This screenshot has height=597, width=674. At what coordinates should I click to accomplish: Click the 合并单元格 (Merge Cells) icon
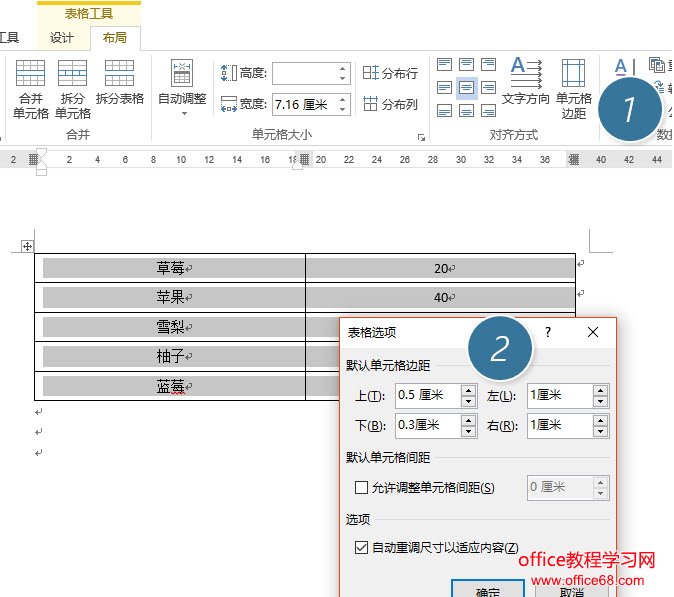click(30, 73)
